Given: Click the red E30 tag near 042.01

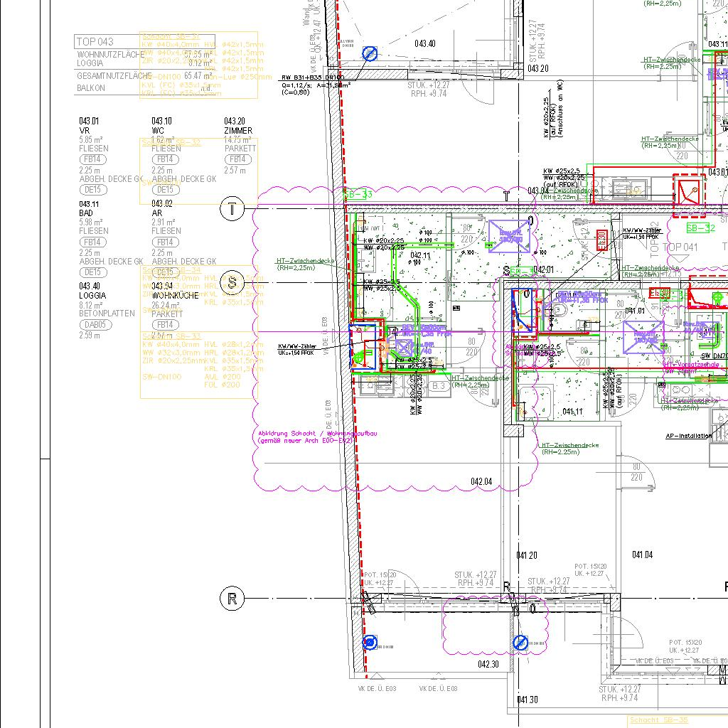Looking at the screenshot, I should point(601,240).
